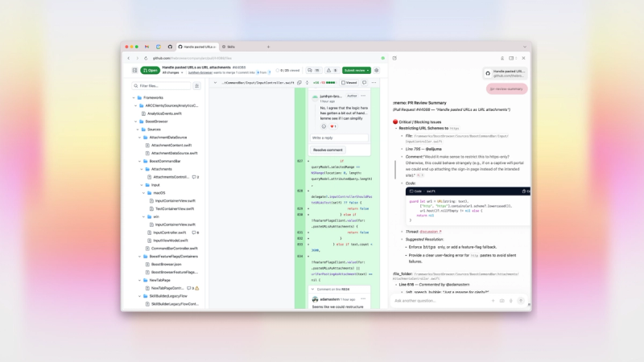Select InputViewModel.swift file
Screen dimensions: 644x362
[x=171, y=241]
